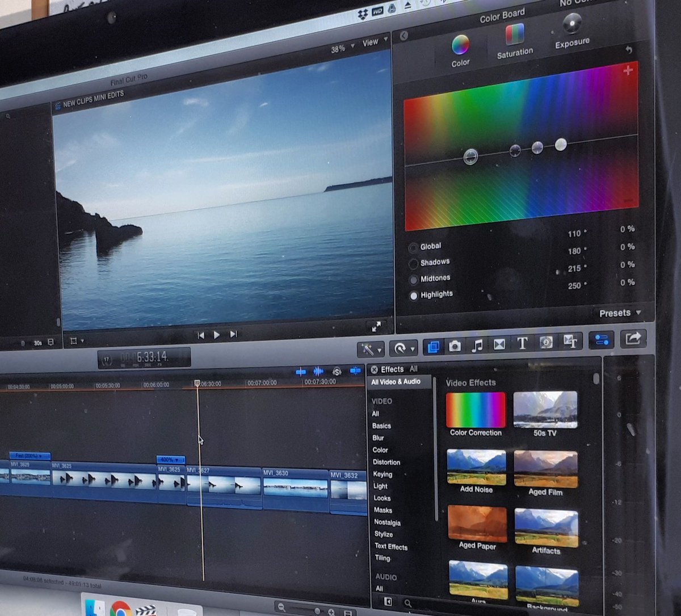681x616 pixels.
Task: Select the Light effects category
Action: point(380,486)
